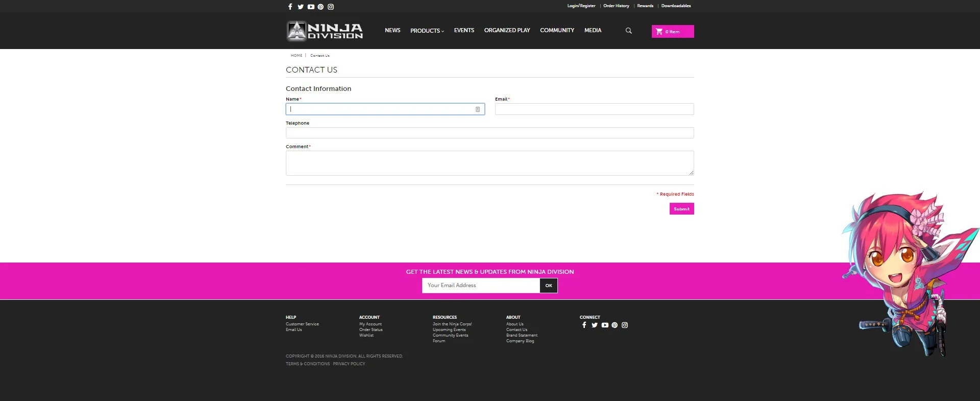Click the Comment box resize handle
This screenshot has height=401, width=980.
(691, 173)
